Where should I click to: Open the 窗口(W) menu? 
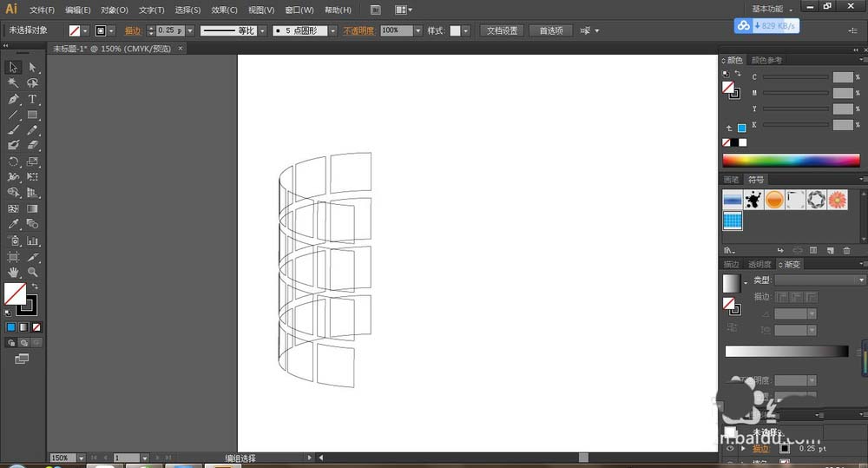coord(299,10)
